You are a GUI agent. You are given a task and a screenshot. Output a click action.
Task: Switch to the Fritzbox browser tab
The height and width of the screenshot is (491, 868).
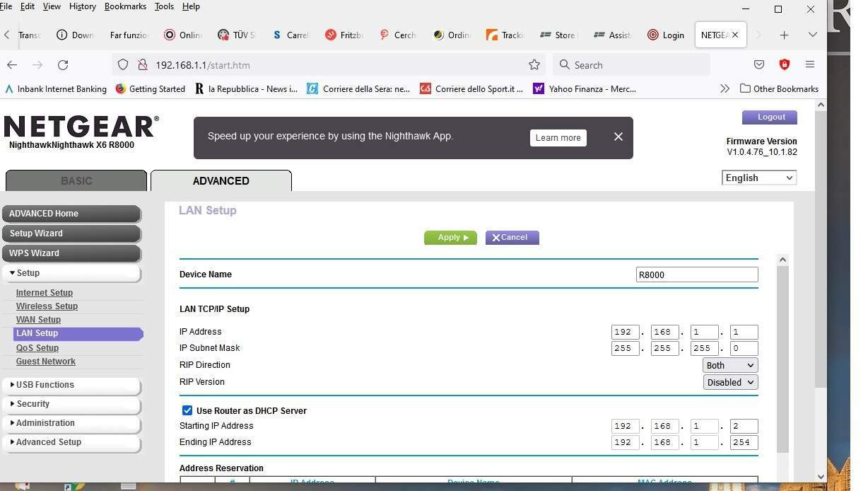point(344,35)
